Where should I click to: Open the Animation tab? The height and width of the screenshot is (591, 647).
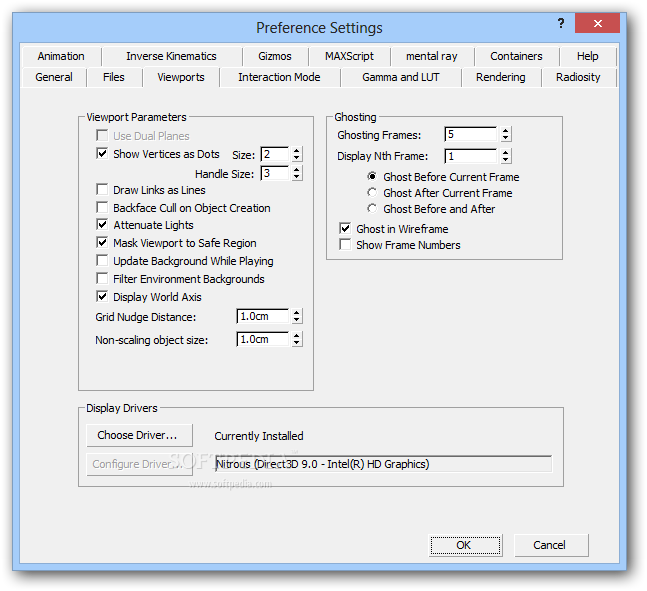[x=61, y=56]
